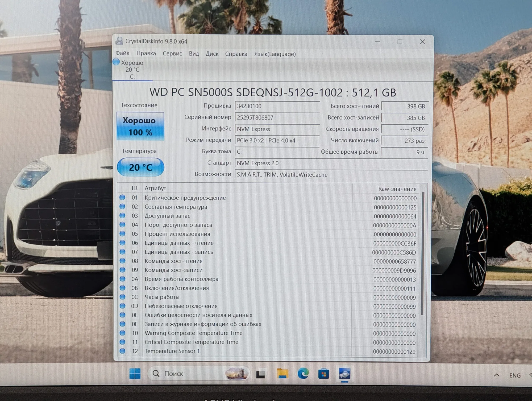532x401 pixels.
Task: Click the taskbar Поиск search box
Action: click(198, 374)
